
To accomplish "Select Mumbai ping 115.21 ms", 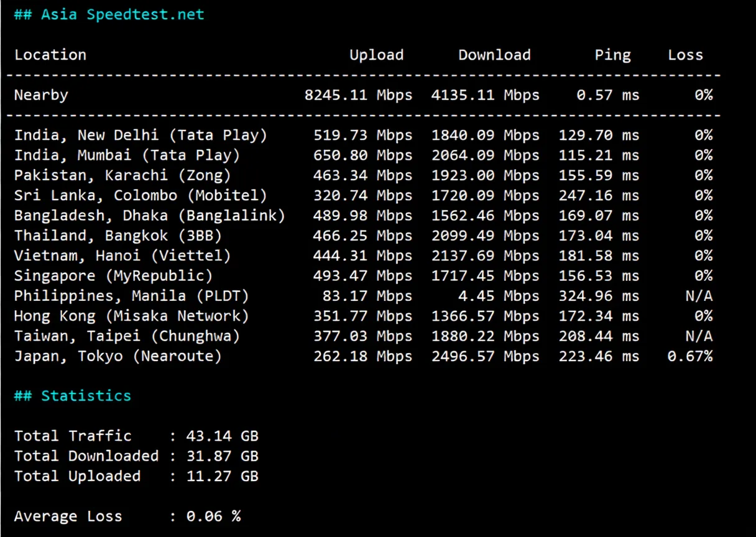I will point(599,155).
